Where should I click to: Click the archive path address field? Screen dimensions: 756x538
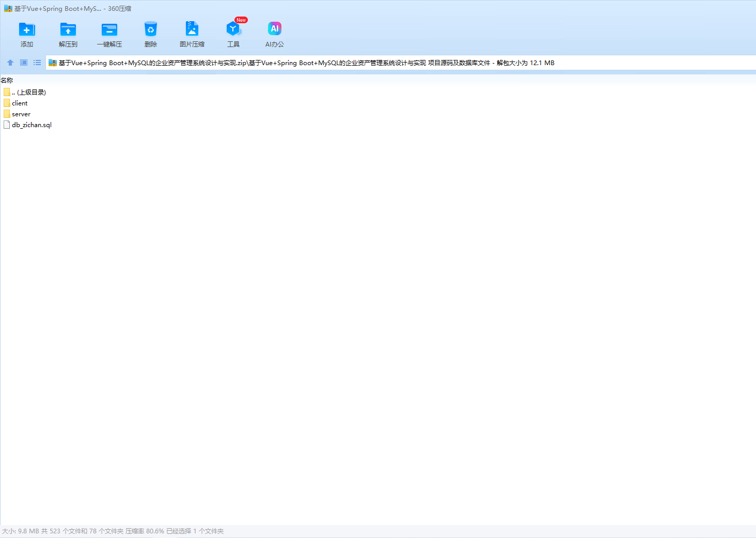tap(401, 63)
